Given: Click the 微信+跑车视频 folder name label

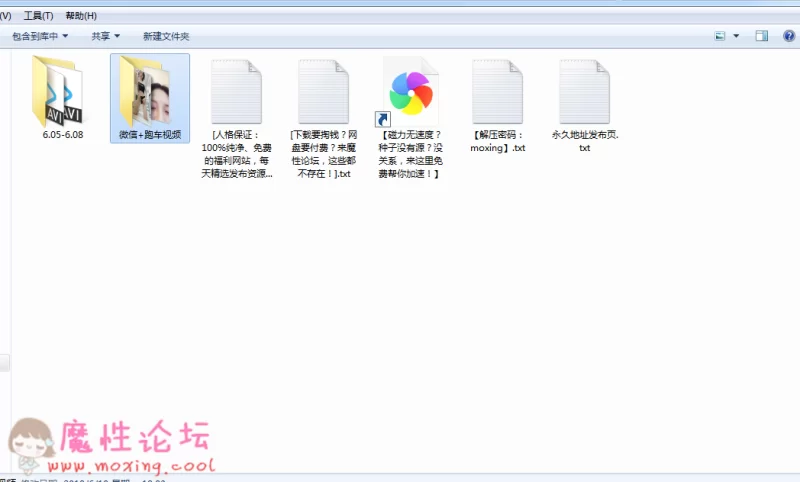Looking at the screenshot, I should 150,135.
